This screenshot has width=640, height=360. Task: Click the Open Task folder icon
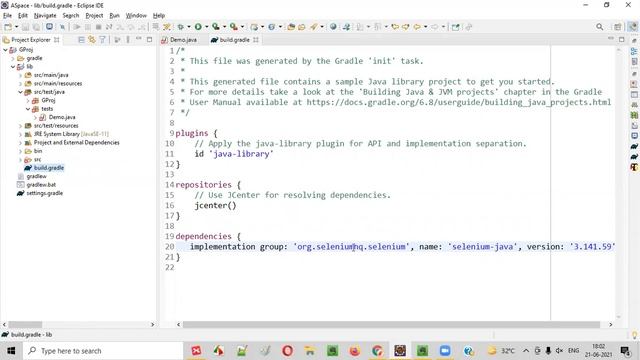coord(302,27)
